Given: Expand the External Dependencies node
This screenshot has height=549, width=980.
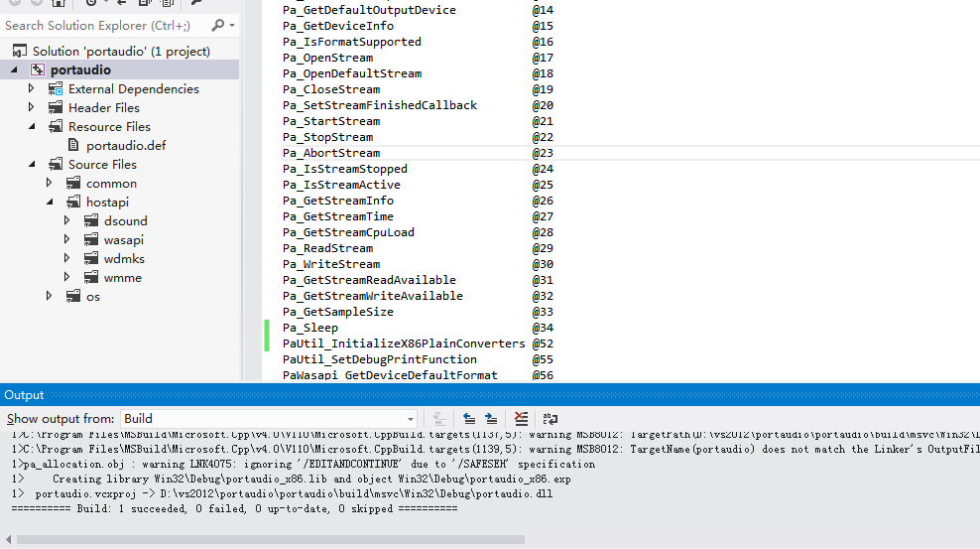Looking at the screenshot, I should pyautogui.click(x=32, y=88).
